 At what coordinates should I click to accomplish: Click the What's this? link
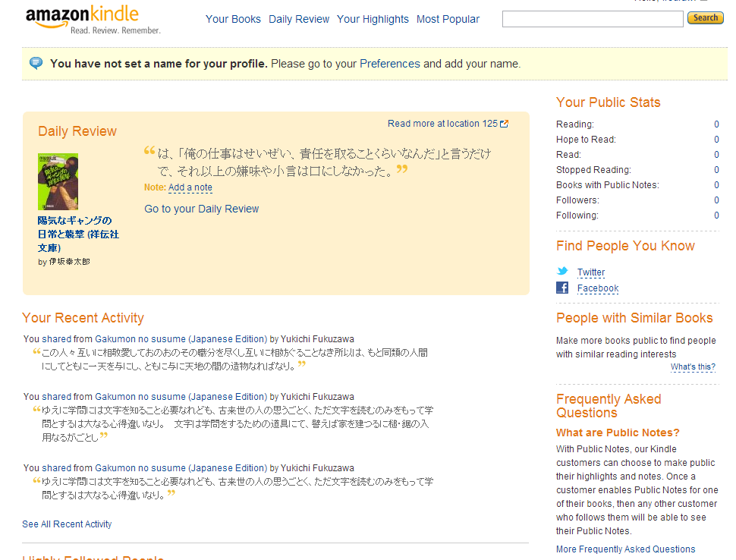click(693, 367)
